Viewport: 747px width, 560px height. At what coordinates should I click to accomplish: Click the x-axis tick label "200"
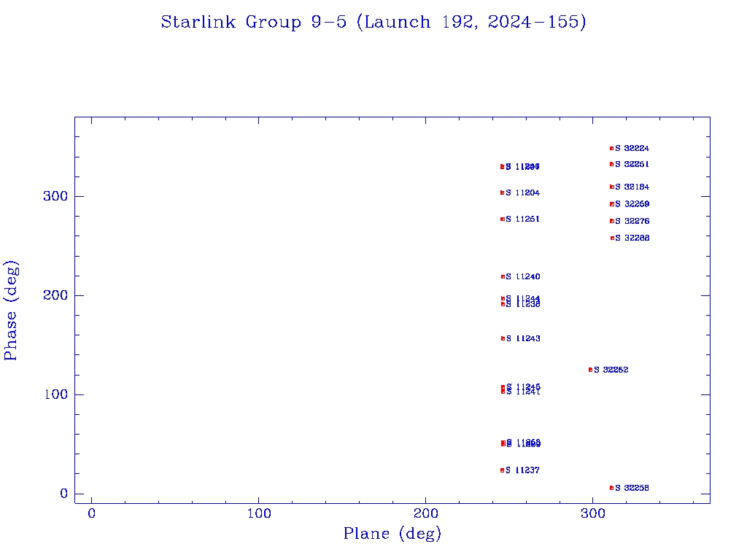pyautogui.click(x=425, y=514)
